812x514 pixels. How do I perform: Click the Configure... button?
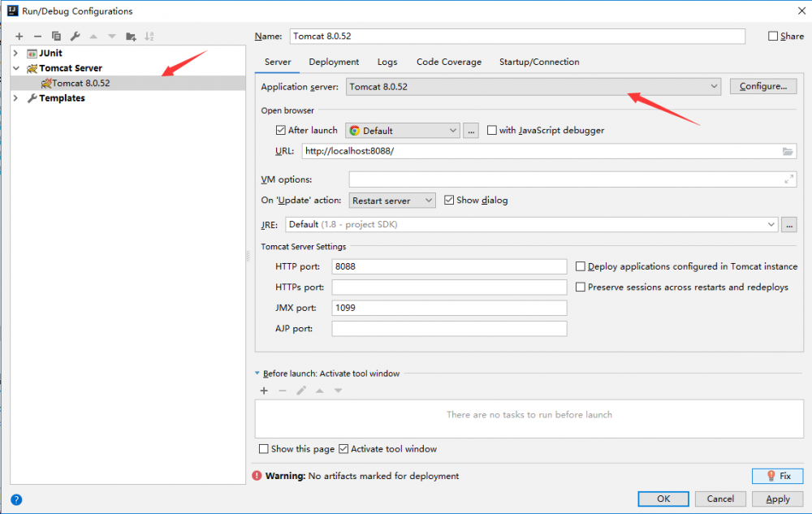pyautogui.click(x=763, y=86)
